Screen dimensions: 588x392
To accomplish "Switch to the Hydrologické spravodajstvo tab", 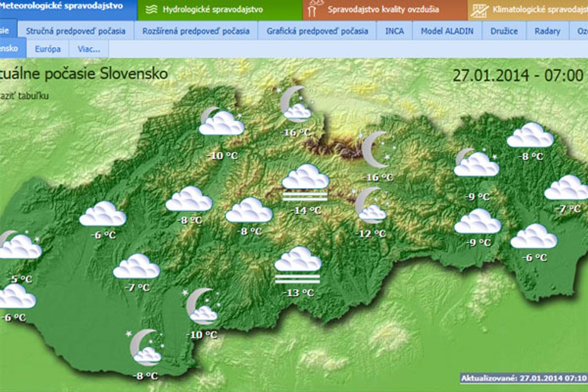I will pos(212,10).
